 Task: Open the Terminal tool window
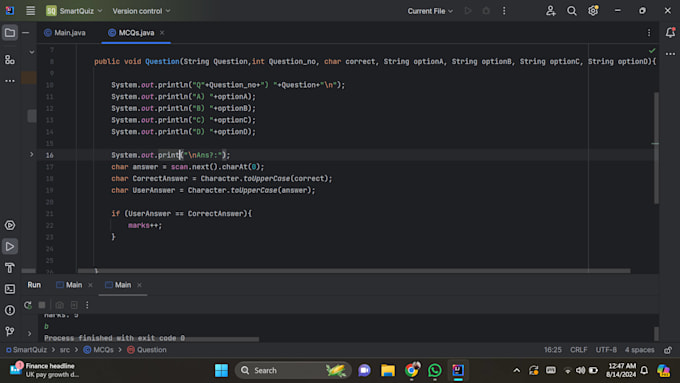point(10,289)
